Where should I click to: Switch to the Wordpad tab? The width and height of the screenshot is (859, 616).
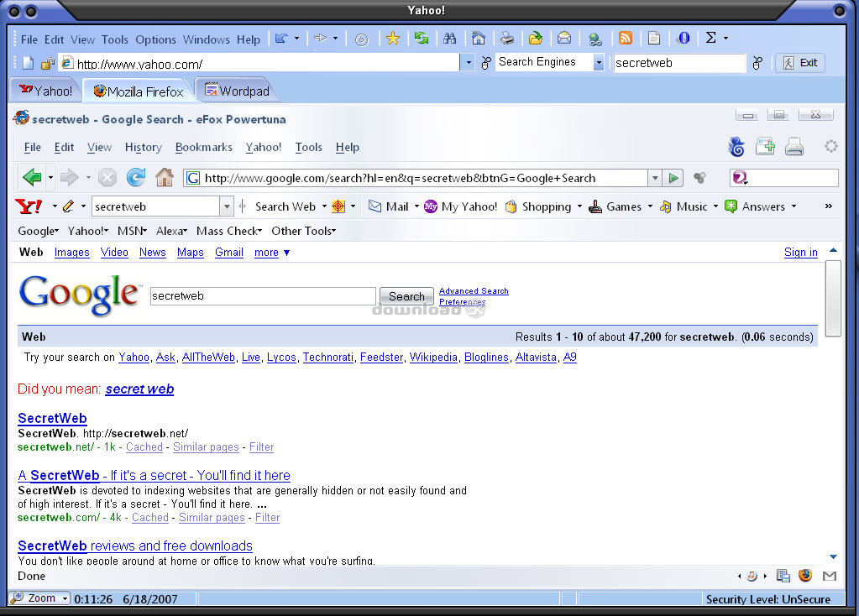238,91
